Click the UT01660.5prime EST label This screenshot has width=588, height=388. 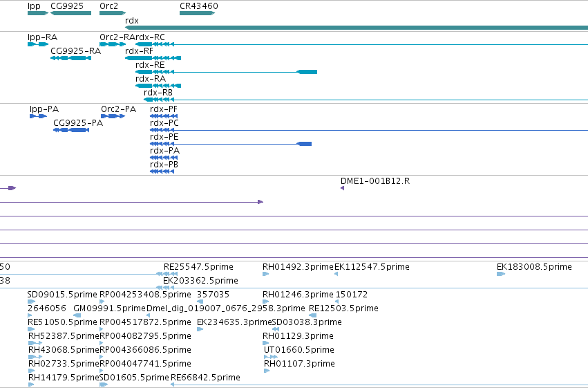pyautogui.click(x=299, y=350)
